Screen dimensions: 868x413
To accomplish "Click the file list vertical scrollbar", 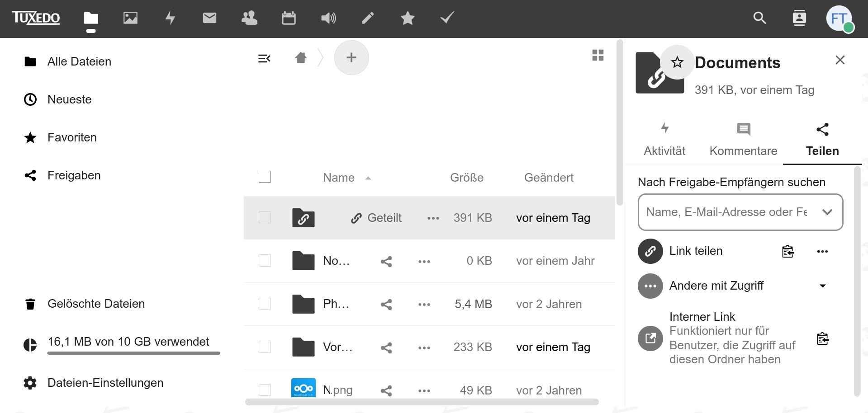I will click(620, 123).
